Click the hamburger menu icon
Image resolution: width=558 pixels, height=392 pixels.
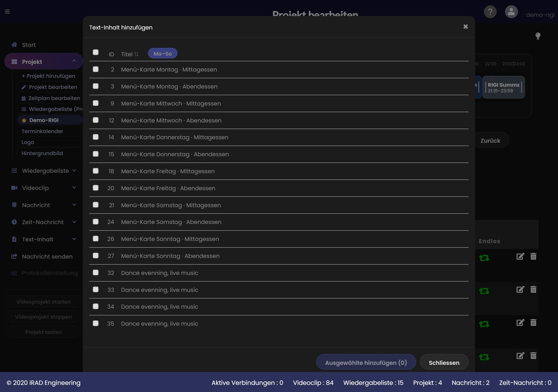tap(7, 11)
